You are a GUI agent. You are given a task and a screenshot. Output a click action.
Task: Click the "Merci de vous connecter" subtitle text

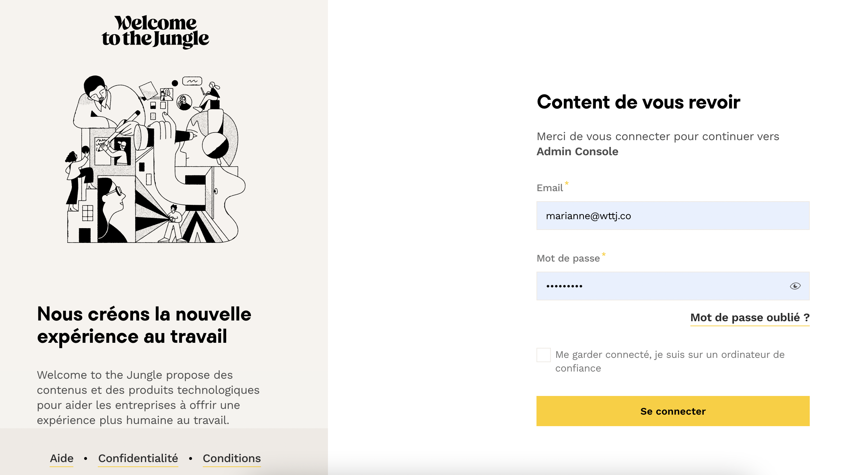pyautogui.click(x=658, y=137)
